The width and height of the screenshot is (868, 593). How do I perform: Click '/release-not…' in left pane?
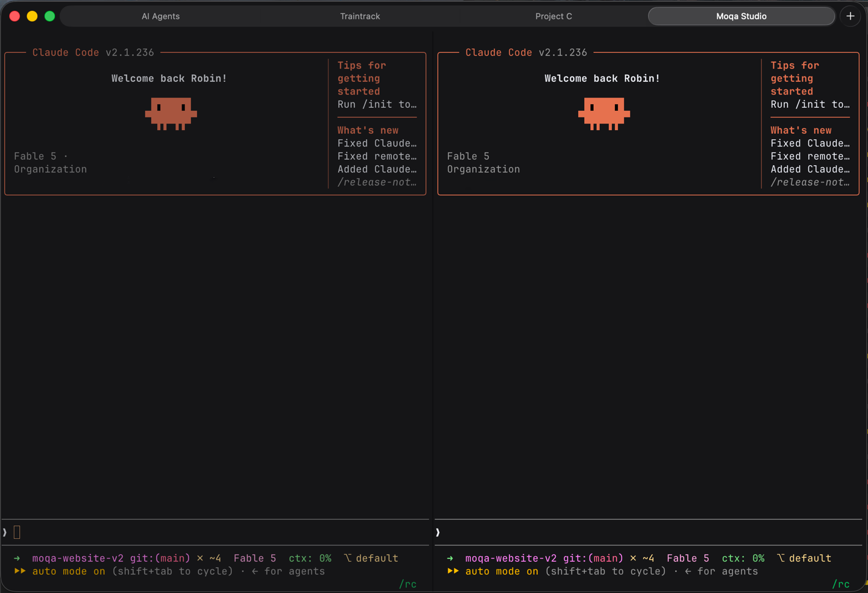(377, 182)
